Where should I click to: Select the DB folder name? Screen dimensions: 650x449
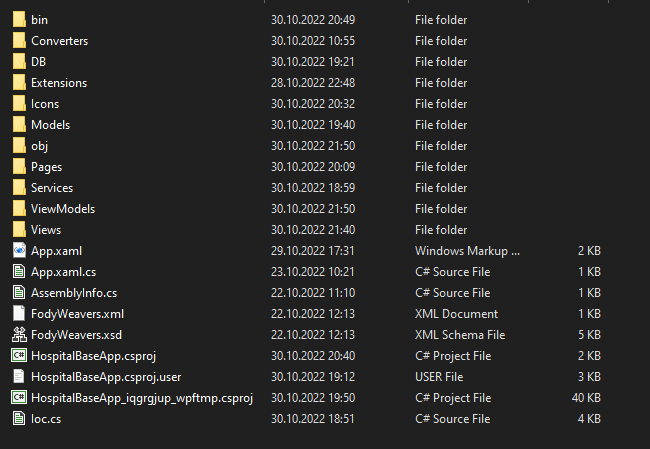point(39,62)
